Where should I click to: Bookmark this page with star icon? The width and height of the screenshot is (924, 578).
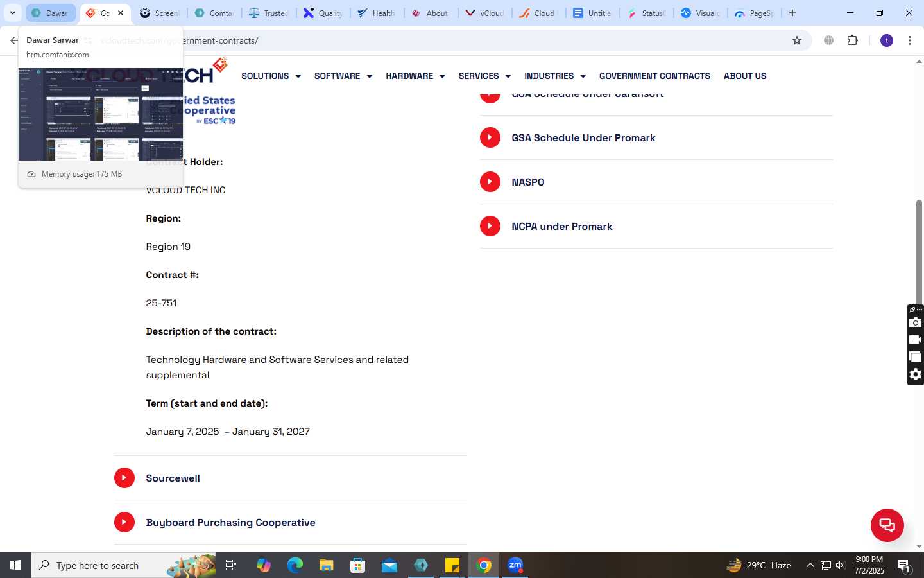tap(797, 40)
